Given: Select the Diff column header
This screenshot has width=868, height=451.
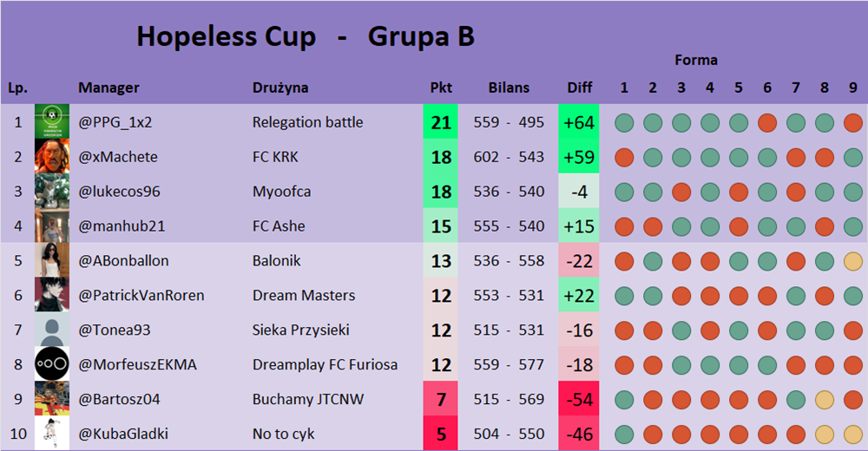Looking at the screenshot, I should 579,88.
